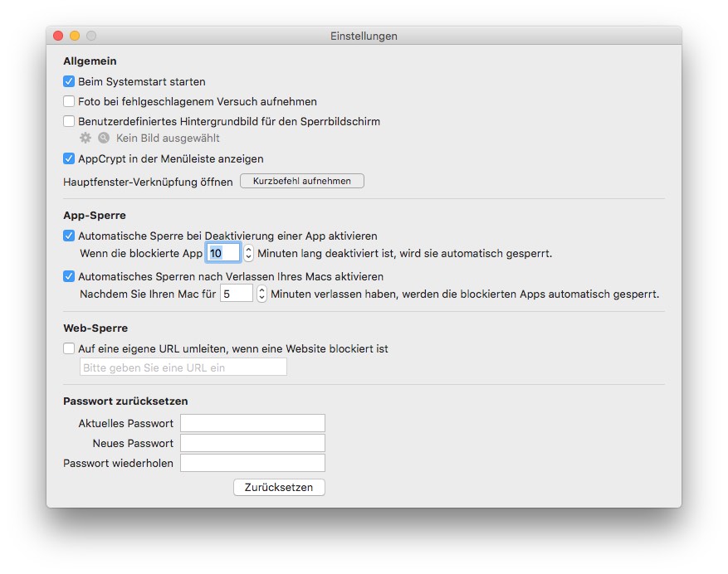
Task: Click the Passwort wiederholen field
Action: point(252,464)
